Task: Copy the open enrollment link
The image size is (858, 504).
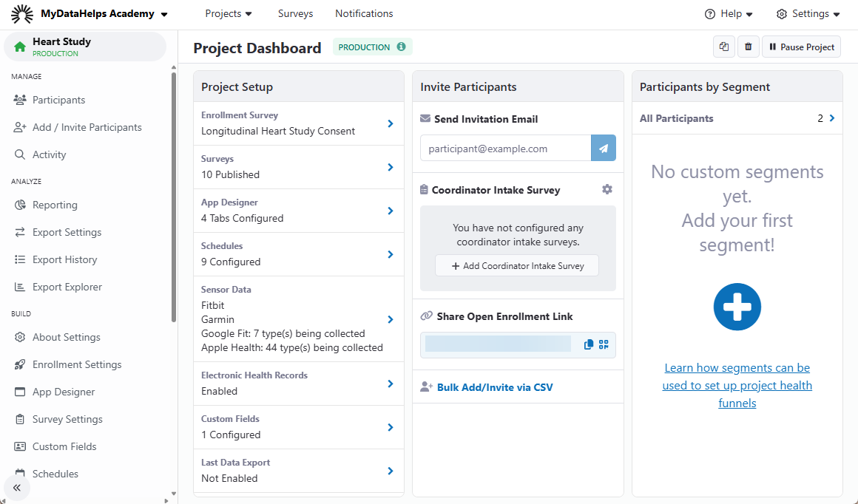Action: 589,344
